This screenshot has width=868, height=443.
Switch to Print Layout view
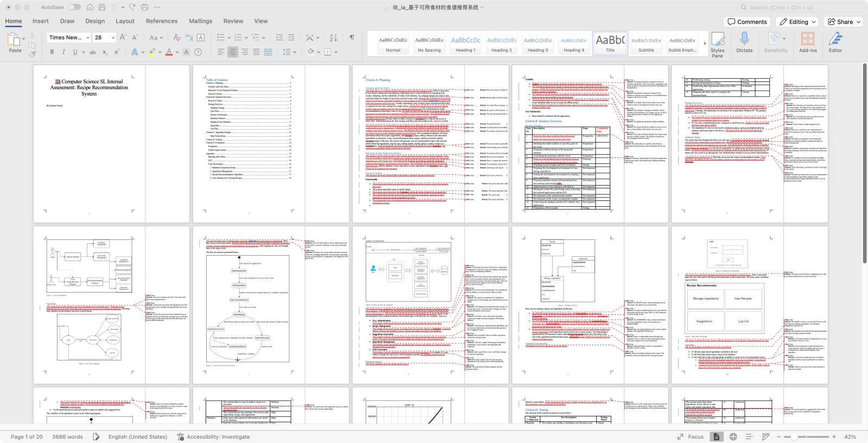[x=716, y=436]
